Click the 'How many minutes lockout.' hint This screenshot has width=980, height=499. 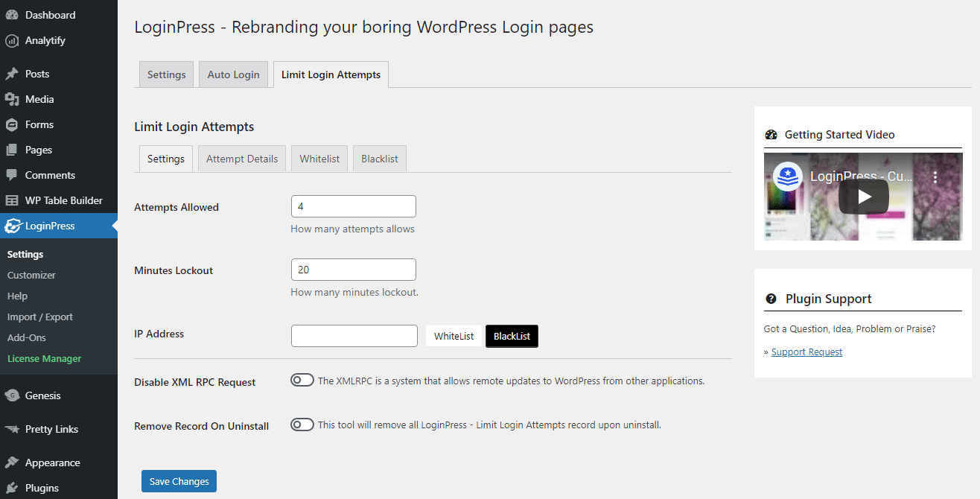(x=354, y=292)
